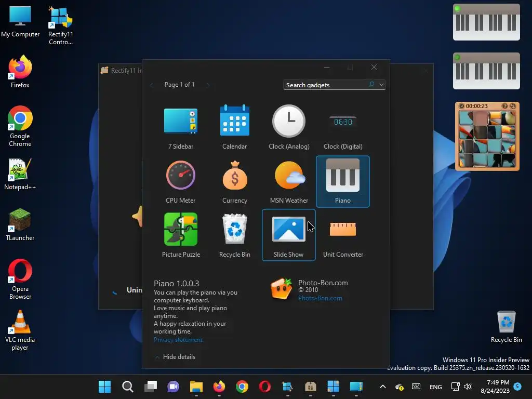
Task: Open VLC media player desktop shortcut
Action: 20,330
